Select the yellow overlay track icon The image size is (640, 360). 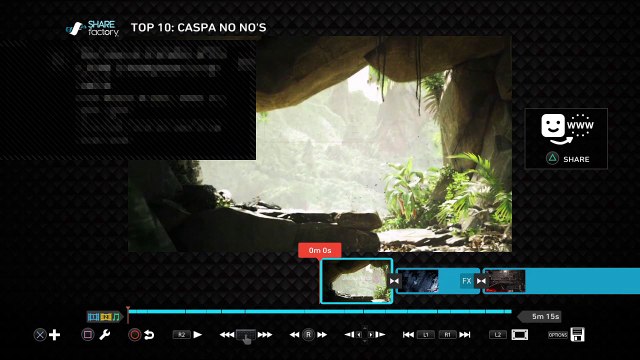click(106, 317)
